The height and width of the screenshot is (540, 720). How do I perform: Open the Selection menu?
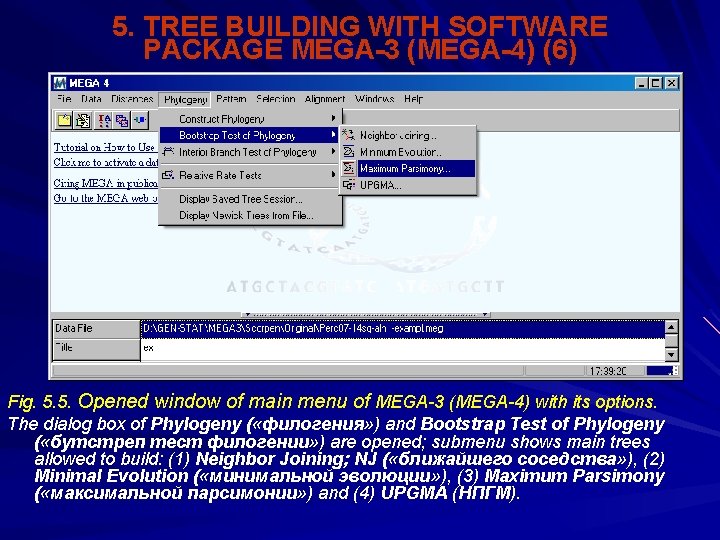tap(276, 99)
